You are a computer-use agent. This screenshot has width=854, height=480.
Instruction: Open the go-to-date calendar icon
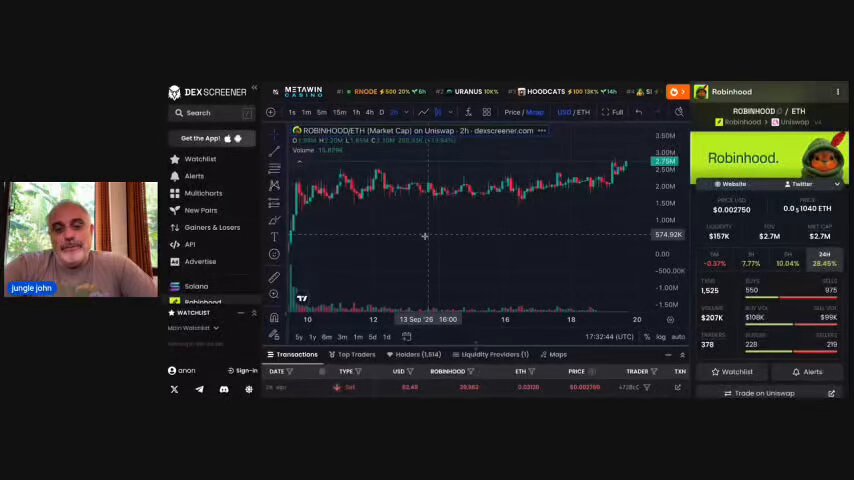pos(406,337)
